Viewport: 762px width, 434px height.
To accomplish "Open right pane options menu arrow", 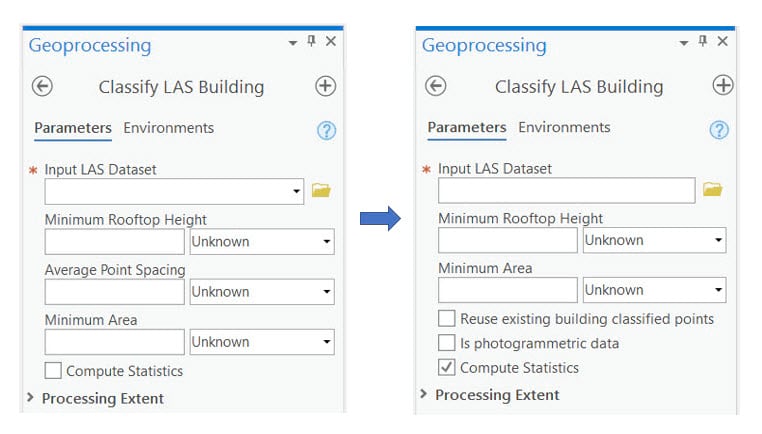I will click(684, 43).
